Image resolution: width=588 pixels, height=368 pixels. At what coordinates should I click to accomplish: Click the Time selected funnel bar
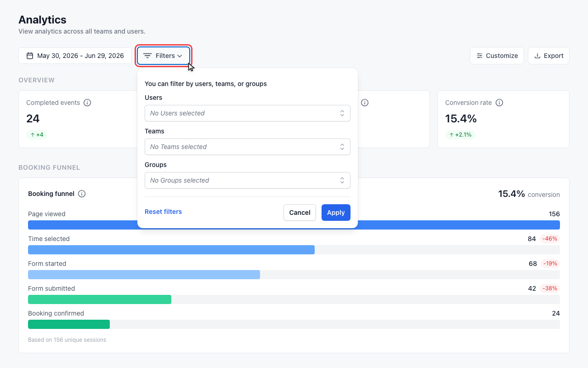click(x=171, y=250)
